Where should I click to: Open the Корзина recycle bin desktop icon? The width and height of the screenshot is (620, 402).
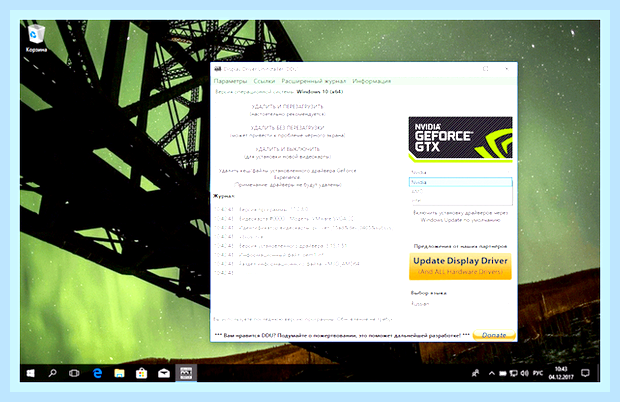[36, 38]
